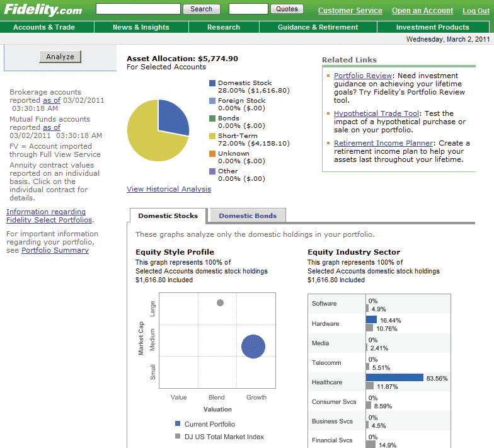
Task: Click the 'Wednesday, March 2, 2011' date text
Action: coord(448,39)
